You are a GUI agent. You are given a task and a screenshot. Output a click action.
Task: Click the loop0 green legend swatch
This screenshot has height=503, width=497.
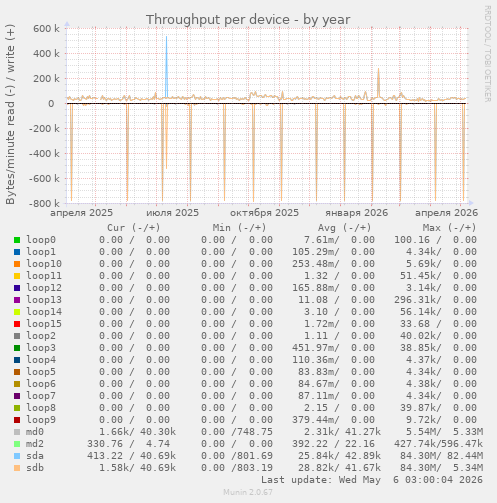(x=17, y=240)
